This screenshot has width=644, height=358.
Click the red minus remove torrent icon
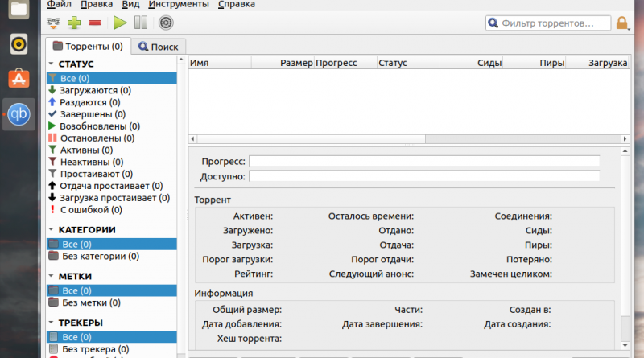[x=95, y=23]
